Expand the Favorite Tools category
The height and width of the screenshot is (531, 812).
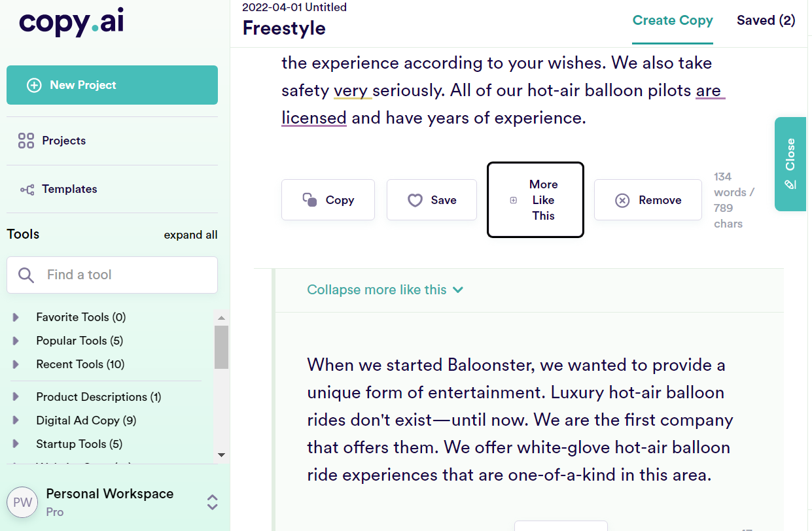[x=14, y=317]
